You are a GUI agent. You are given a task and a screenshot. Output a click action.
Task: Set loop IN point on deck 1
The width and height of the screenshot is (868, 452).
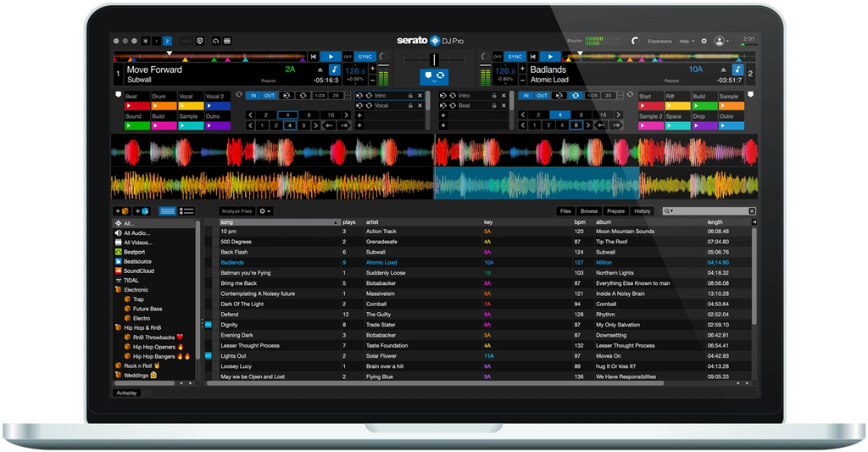point(253,95)
